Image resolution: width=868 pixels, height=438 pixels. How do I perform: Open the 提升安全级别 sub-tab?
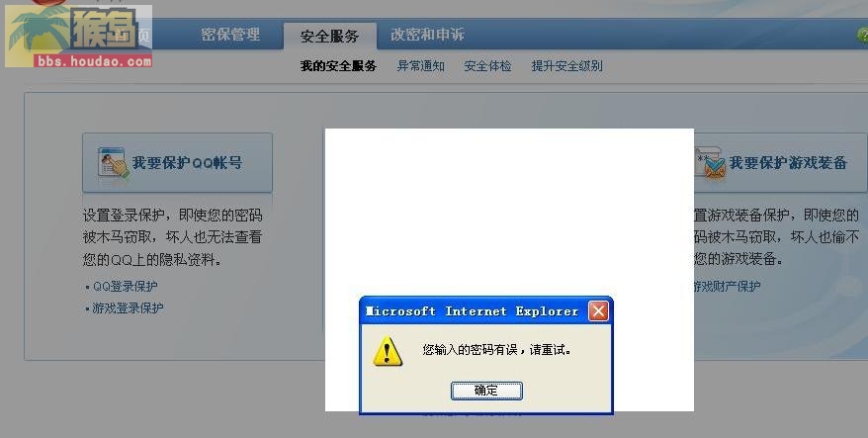point(566,66)
